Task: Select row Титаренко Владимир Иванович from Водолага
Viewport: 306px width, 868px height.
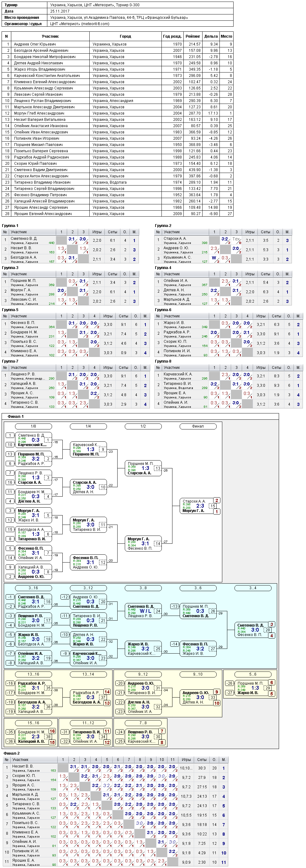Action: [118, 182]
